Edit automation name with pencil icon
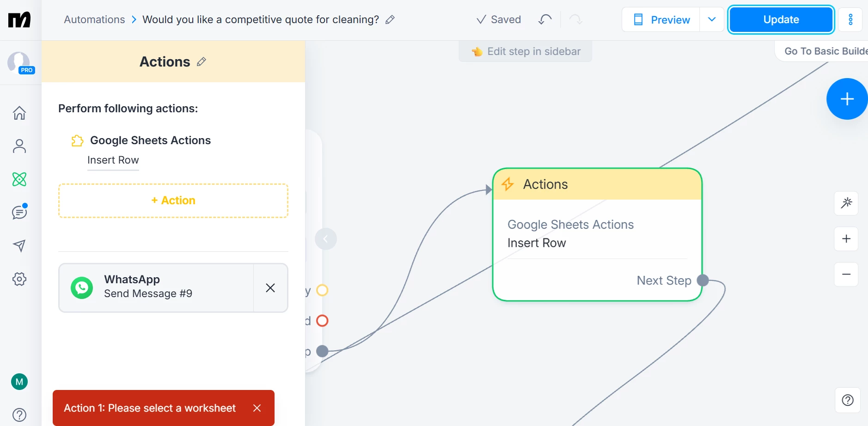 click(x=390, y=19)
